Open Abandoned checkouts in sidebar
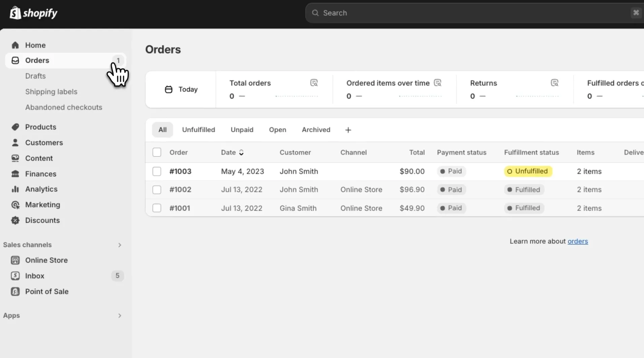Viewport: 644px width, 358px height. click(64, 107)
